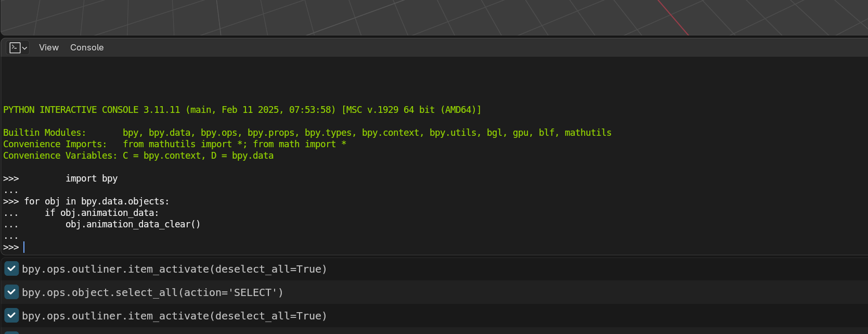Open the Python Console editor type dropdown
868x334 pixels.
[18, 48]
